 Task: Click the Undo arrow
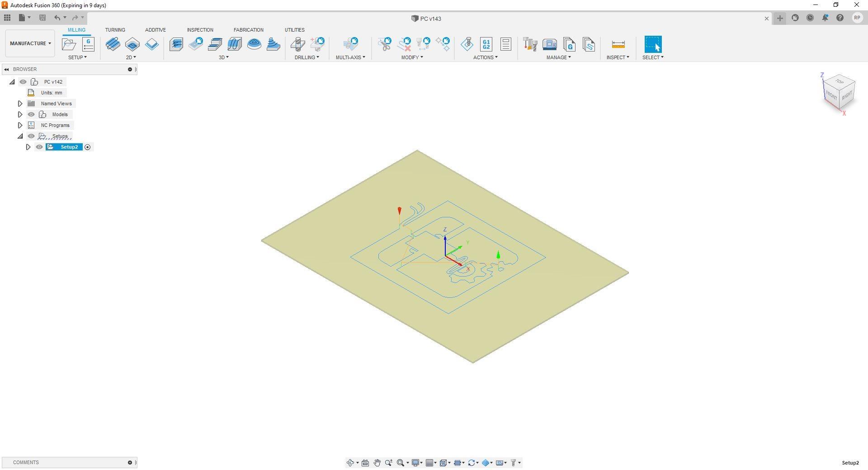pos(57,18)
